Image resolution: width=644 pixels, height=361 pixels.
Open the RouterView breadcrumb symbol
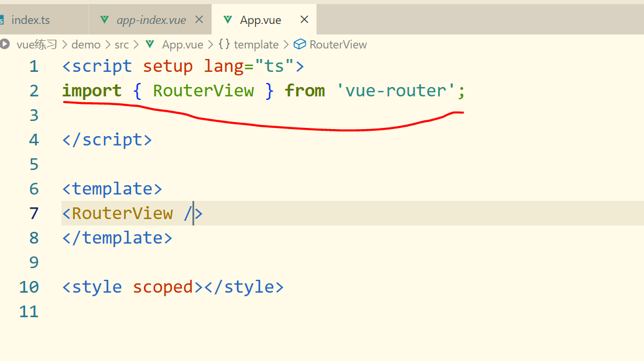338,44
